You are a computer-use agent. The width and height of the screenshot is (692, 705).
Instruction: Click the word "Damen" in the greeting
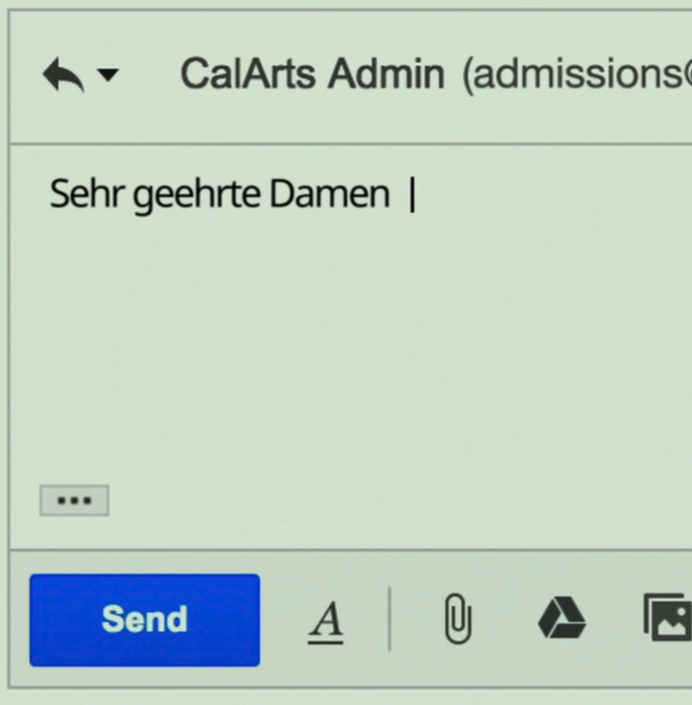[329, 195]
